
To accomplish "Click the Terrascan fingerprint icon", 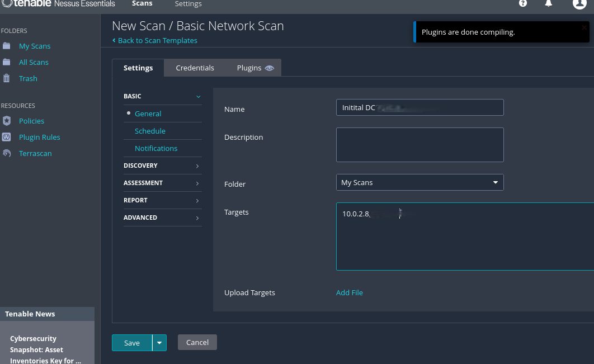I will 7,153.
